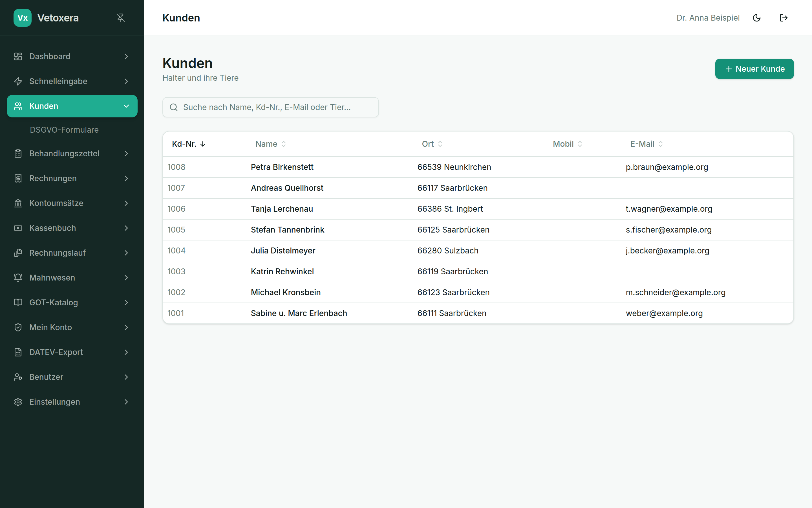Screen dimensions: 812x508
Task: Expand the Behandlungszettel chevron
Action: coord(126,154)
